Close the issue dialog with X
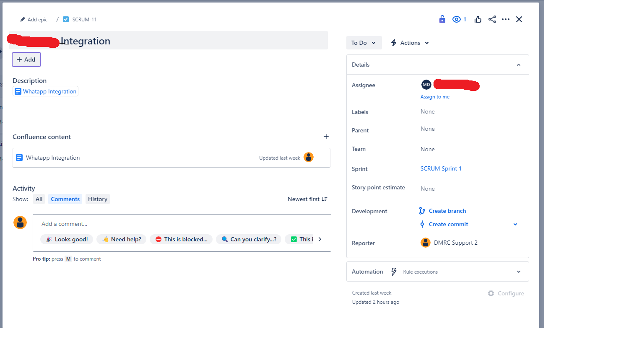The height and width of the screenshot is (362, 644). [519, 19]
